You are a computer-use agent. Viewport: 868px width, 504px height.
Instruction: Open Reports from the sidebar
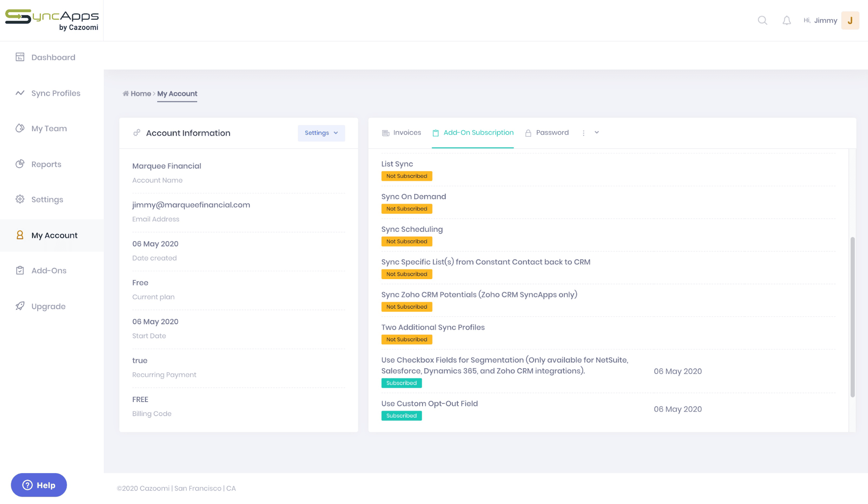[x=52, y=164]
